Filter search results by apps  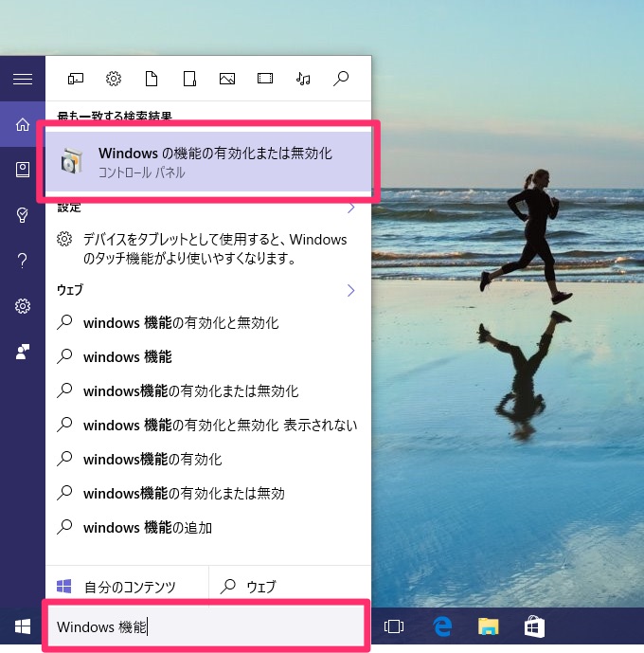[76, 79]
